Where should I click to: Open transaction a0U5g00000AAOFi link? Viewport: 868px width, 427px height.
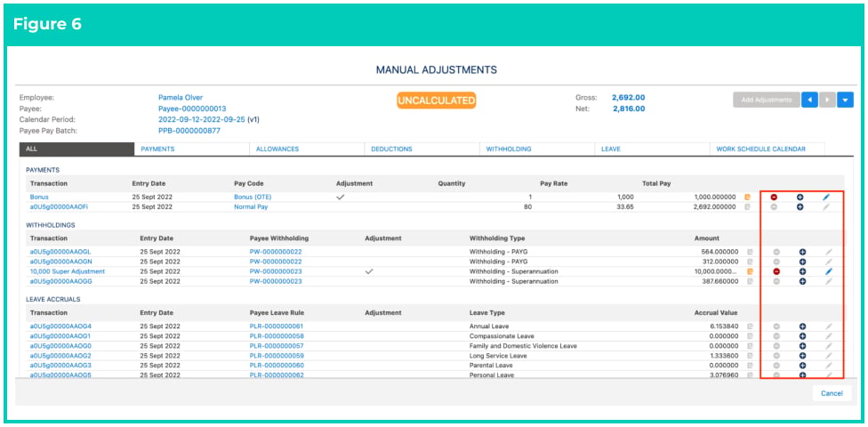[60, 207]
